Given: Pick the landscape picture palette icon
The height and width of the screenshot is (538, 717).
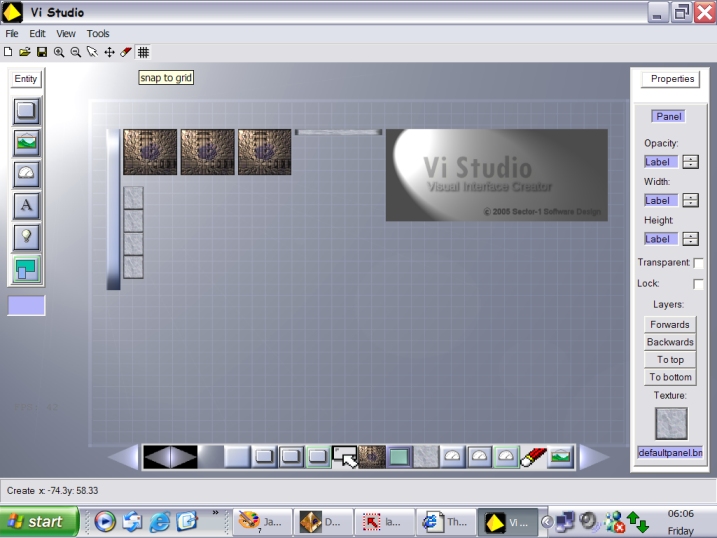Looking at the screenshot, I should click(560, 457).
